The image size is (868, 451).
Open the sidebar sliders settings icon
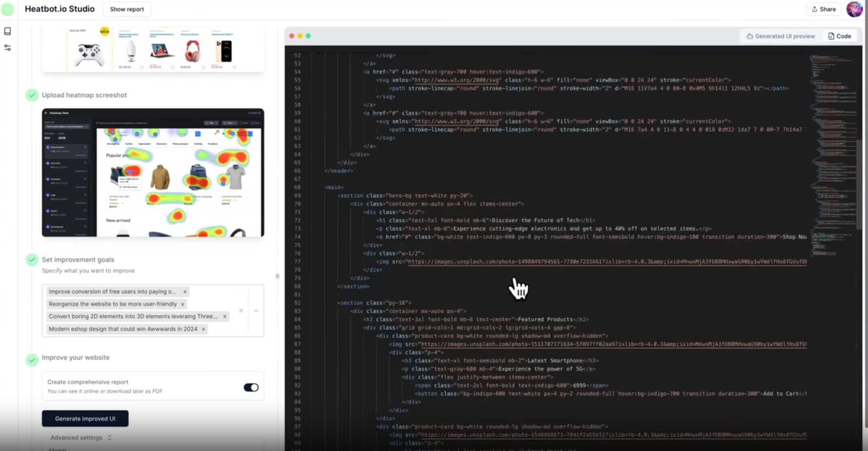(7, 48)
